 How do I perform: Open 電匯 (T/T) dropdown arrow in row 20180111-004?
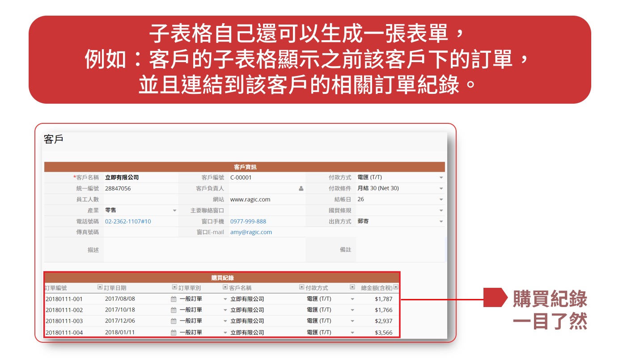(352, 333)
